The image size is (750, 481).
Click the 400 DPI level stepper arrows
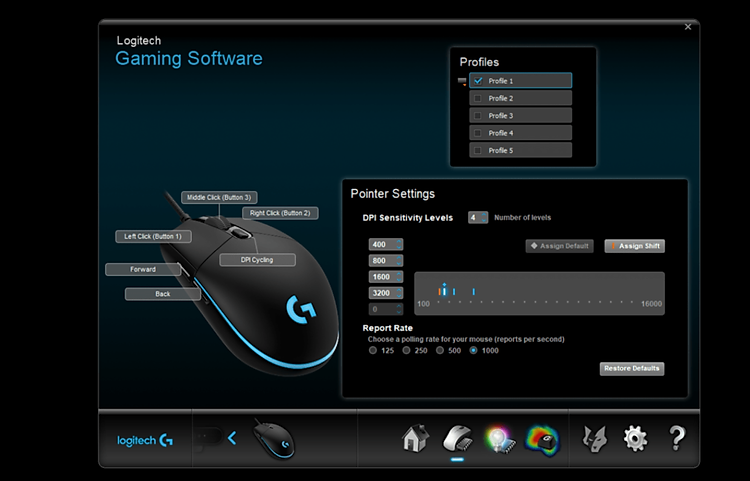(398, 244)
